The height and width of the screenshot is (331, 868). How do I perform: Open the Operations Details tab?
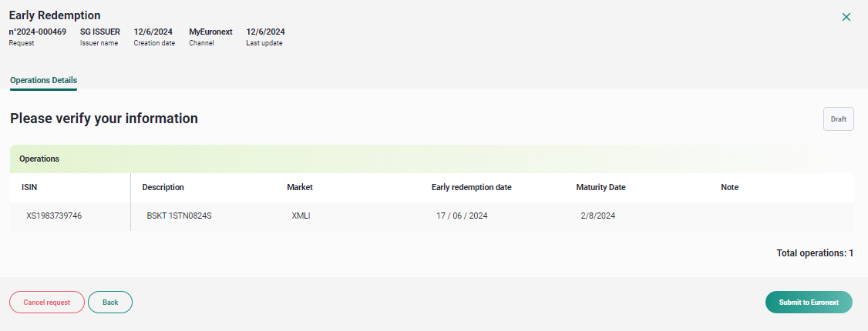44,80
